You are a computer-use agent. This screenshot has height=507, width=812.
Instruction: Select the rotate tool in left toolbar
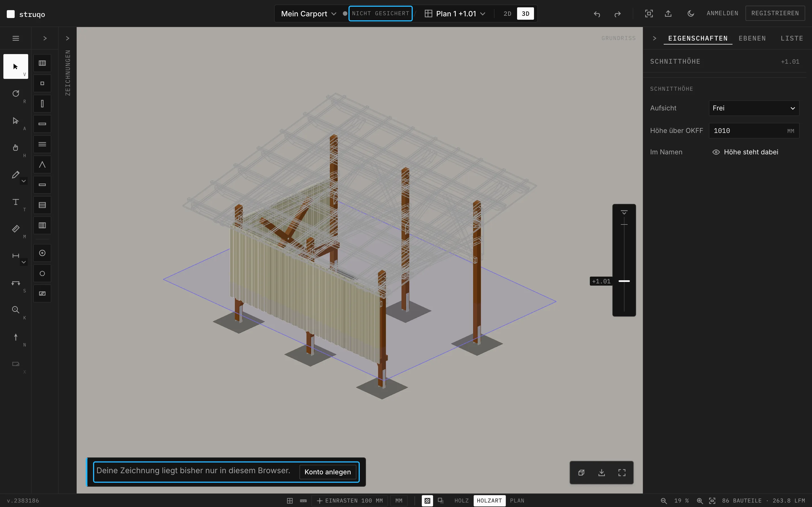click(16, 94)
